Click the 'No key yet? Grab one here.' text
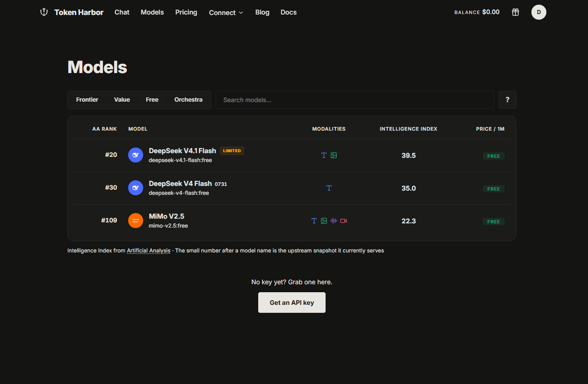The width and height of the screenshot is (588, 384). [292, 282]
